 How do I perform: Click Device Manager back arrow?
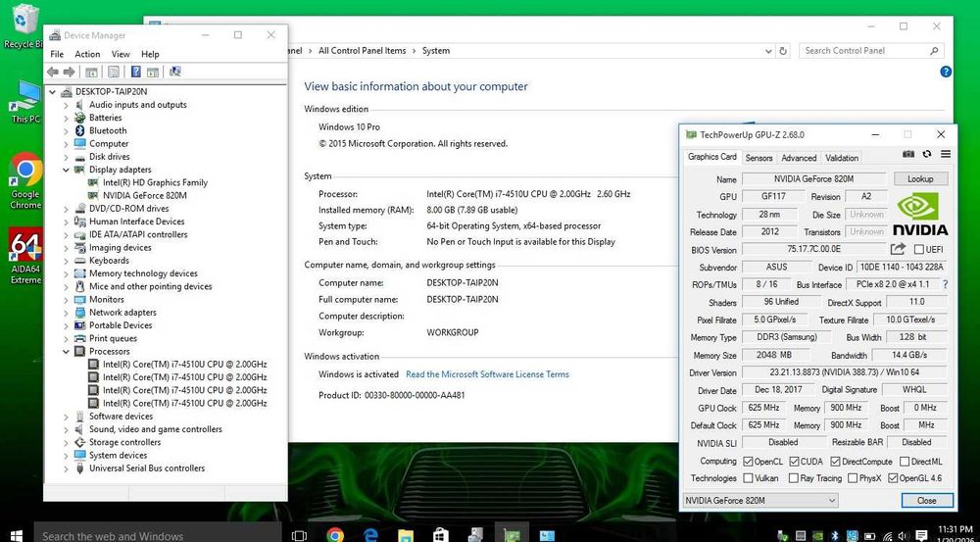tap(53, 72)
